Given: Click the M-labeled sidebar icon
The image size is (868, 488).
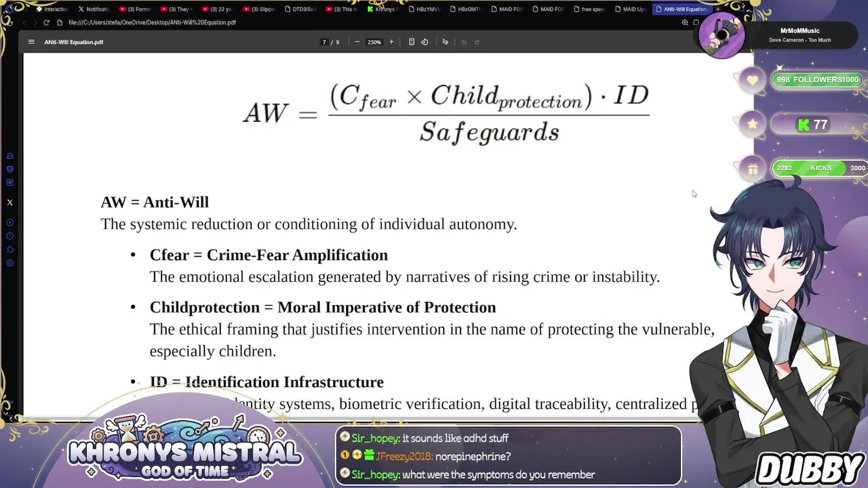Looking at the screenshot, I should click(x=9, y=182).
